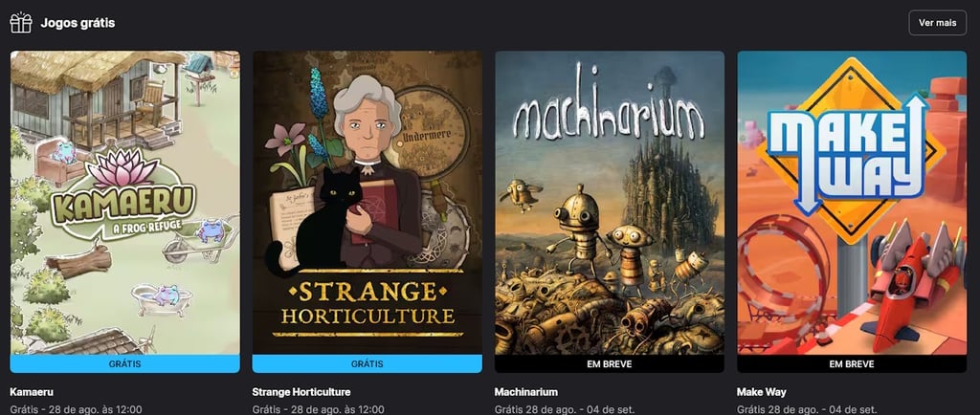The width and height of the screenshot is (980, 415).
Task: Click the EM BREVE banner under Machinarium
Action: click(610, 363)
